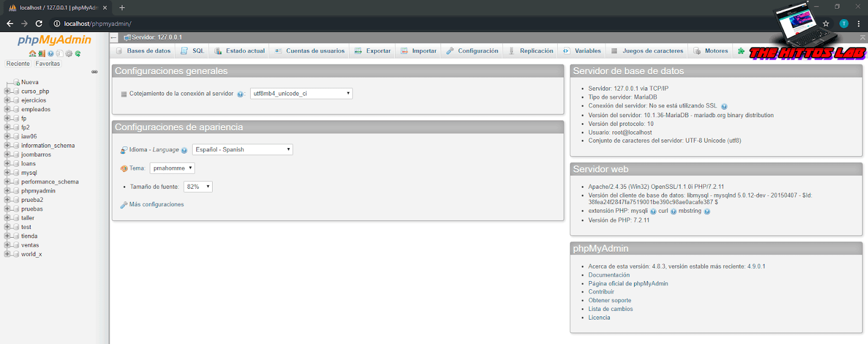Open the Variables tab
The height and width of the screenshot is (344, 868).
coord(582,51)
